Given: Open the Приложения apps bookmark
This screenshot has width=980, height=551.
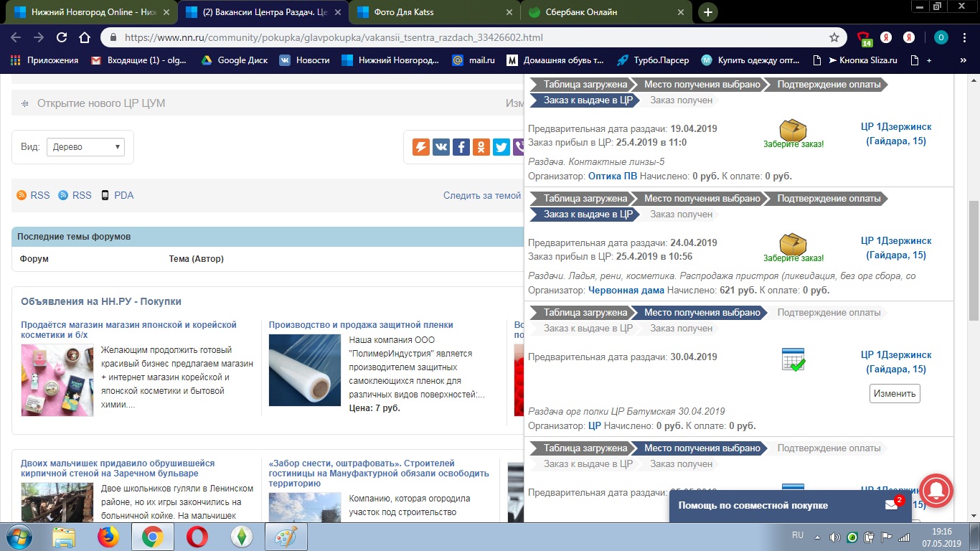Looking at the screenshot, I should 44,60.
